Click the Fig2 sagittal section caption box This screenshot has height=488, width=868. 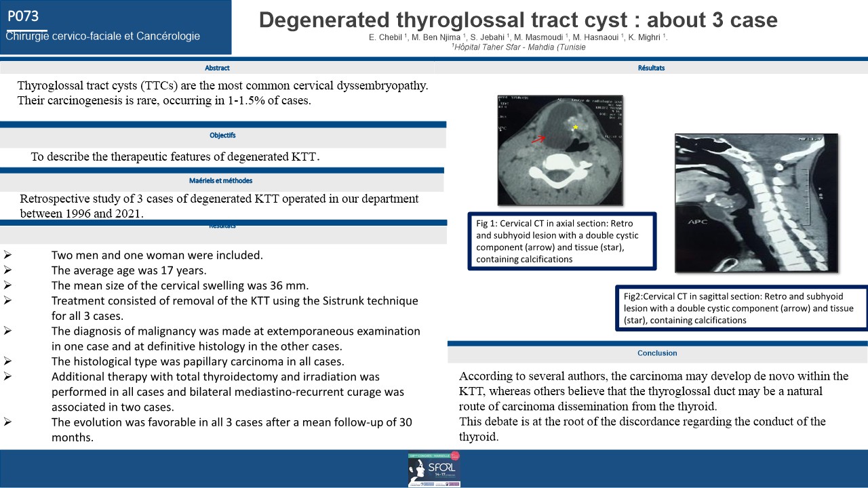point(741,308)
